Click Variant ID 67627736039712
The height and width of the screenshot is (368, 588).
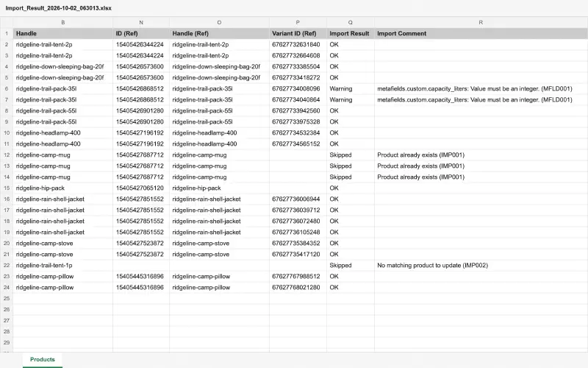296,210
